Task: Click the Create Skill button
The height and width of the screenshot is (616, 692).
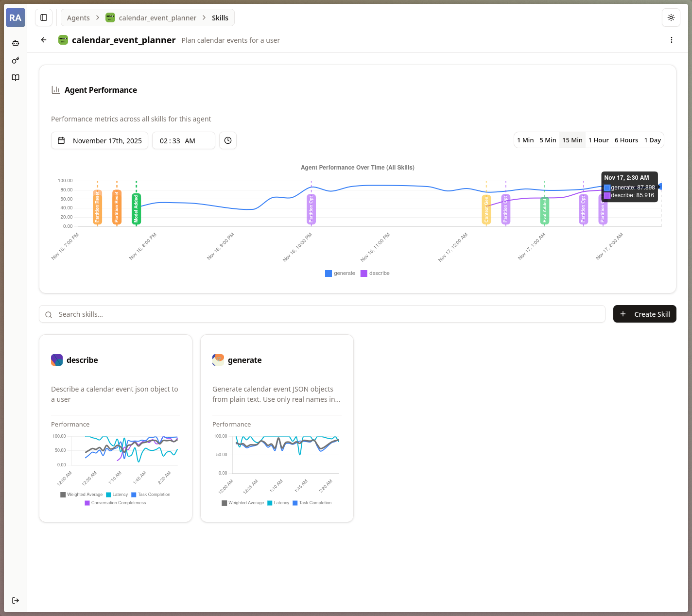Action: (x=644, y=314)
